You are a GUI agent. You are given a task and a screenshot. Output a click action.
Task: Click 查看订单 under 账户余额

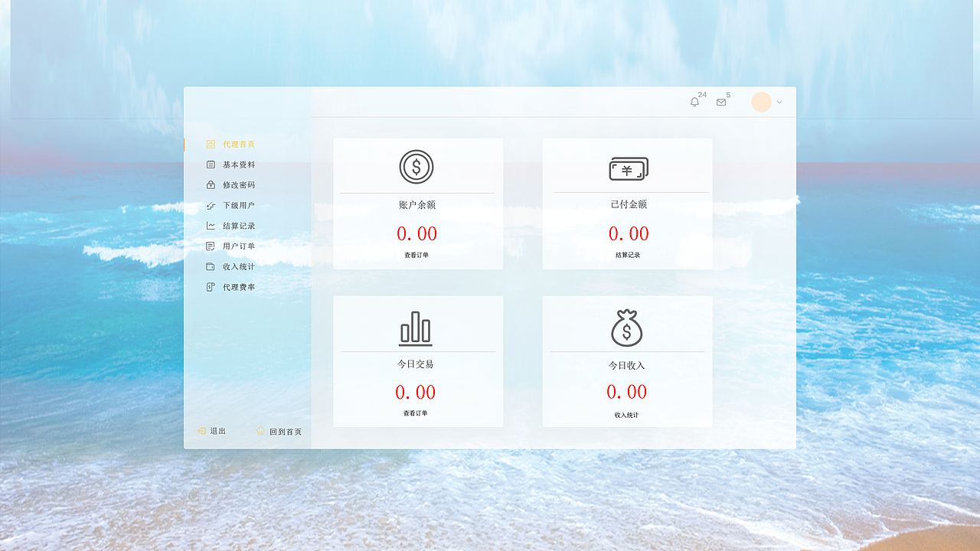(x=418, y=255)
